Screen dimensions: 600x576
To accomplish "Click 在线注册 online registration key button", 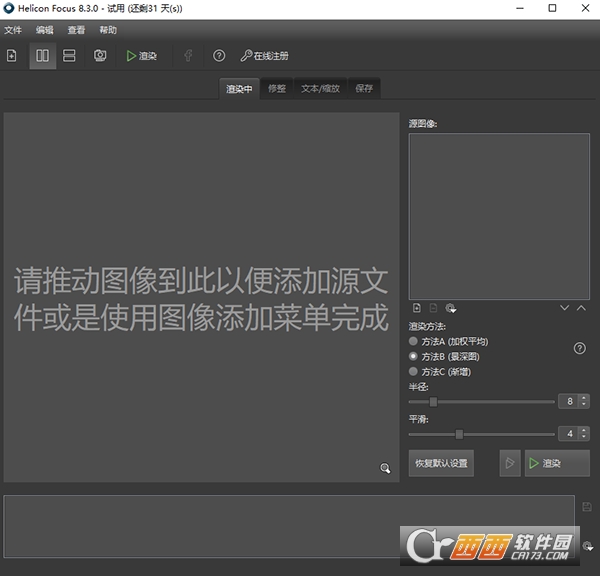I will (264, 56).
